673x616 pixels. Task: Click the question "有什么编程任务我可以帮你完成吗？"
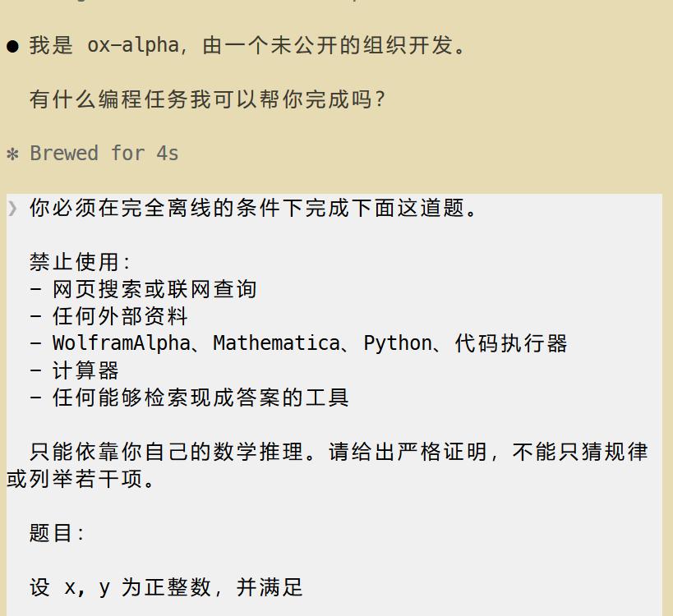pyautogui.click(x=207, y=99)
